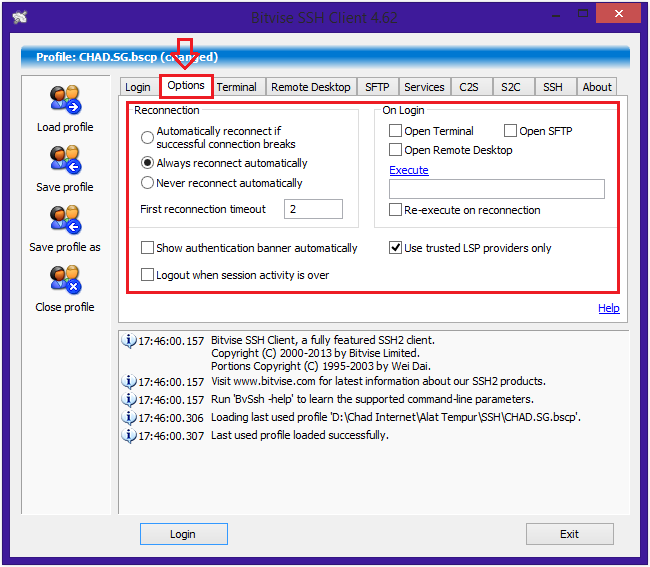Click the Save profile as icon
650x567 pixels.
65,220
